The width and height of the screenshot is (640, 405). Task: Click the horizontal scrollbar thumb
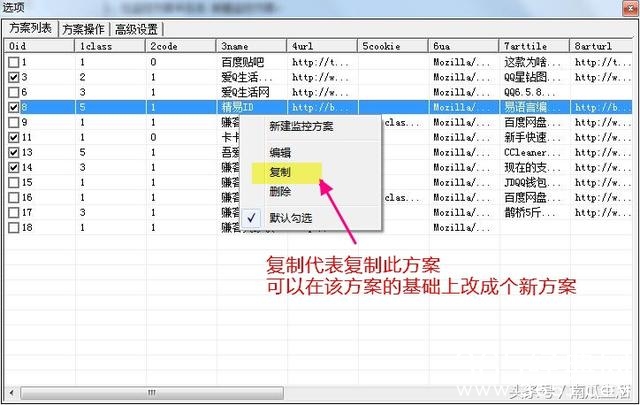click(x=150, y=392)
